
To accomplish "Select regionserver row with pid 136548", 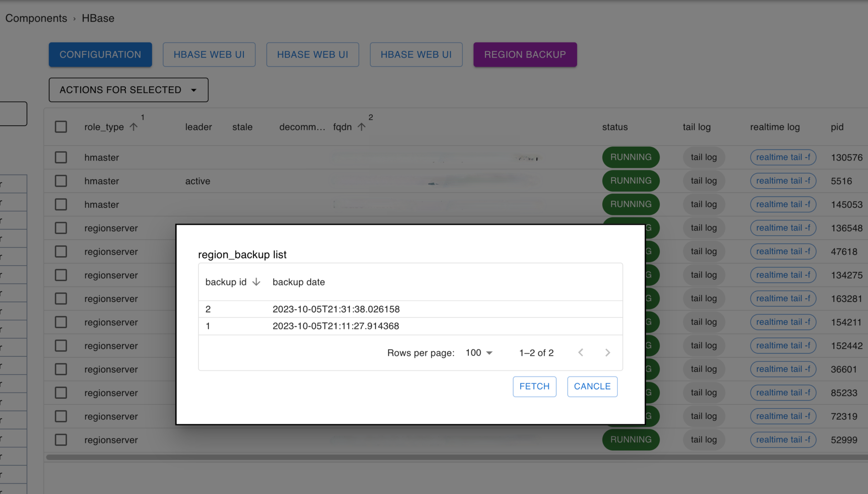I will coord(61,228).
